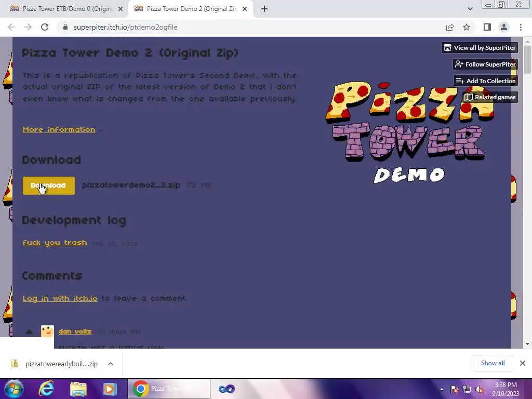Open the taskbar clock and date
The image size is (532, 399).
tap(506, 389)
